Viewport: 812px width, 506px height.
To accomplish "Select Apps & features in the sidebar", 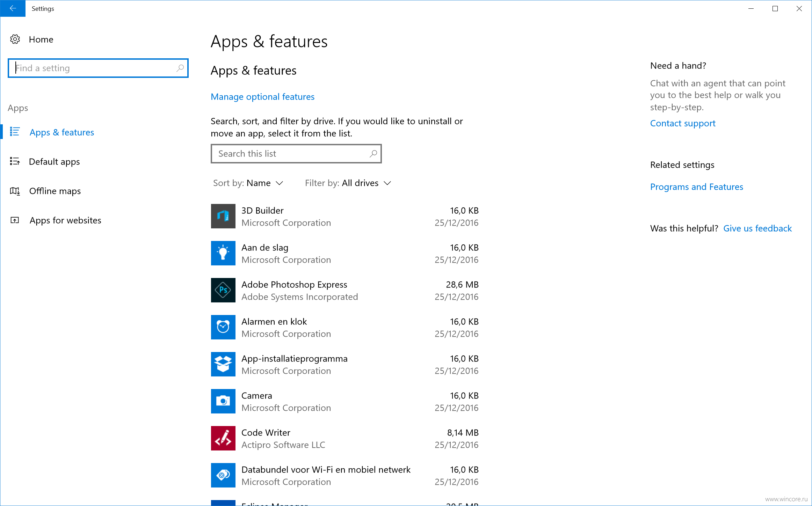I will [61, 132].
